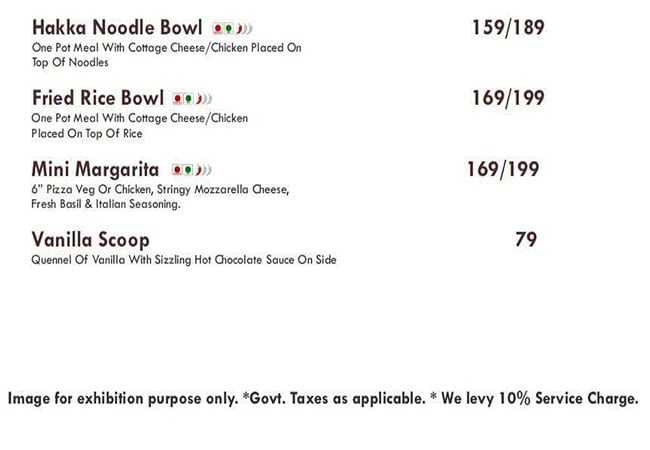Image resolution: width=650 pixels, height=450 pixels.
Task: Choose the Vanilla Scoop dessert title
Action: pyautogui.click(x=90, y=240)
